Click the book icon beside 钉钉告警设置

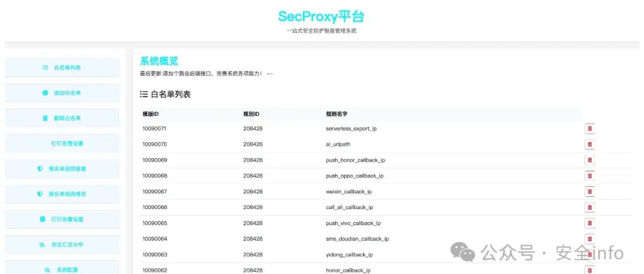pos(42,219)
